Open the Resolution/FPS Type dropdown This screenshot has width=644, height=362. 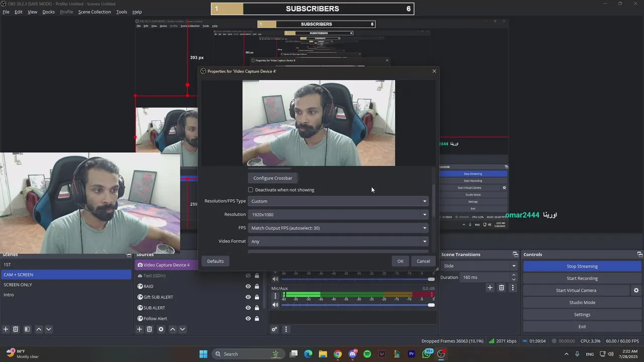click(338, 201)
